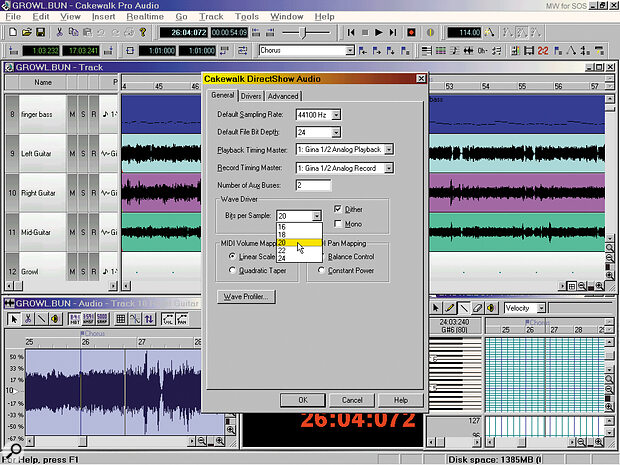Screen dimensions: 620x465
Task: Open the File menu
Action: click(13, 17)
